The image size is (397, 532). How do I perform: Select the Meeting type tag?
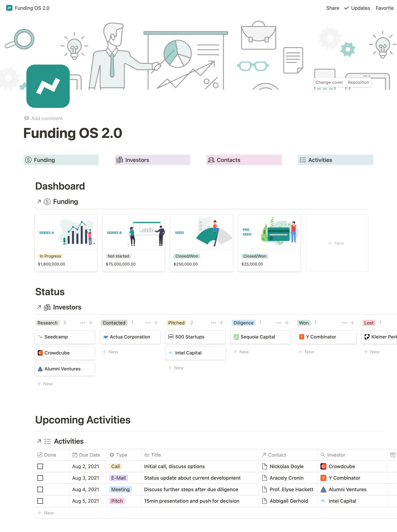pyautogui.click(x=120, y=489)
